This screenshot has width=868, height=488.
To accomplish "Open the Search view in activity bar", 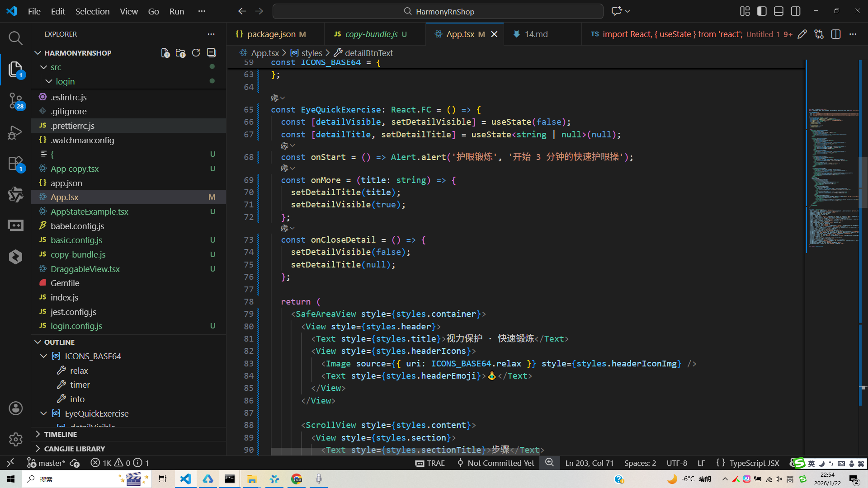I will click(15, 38).
